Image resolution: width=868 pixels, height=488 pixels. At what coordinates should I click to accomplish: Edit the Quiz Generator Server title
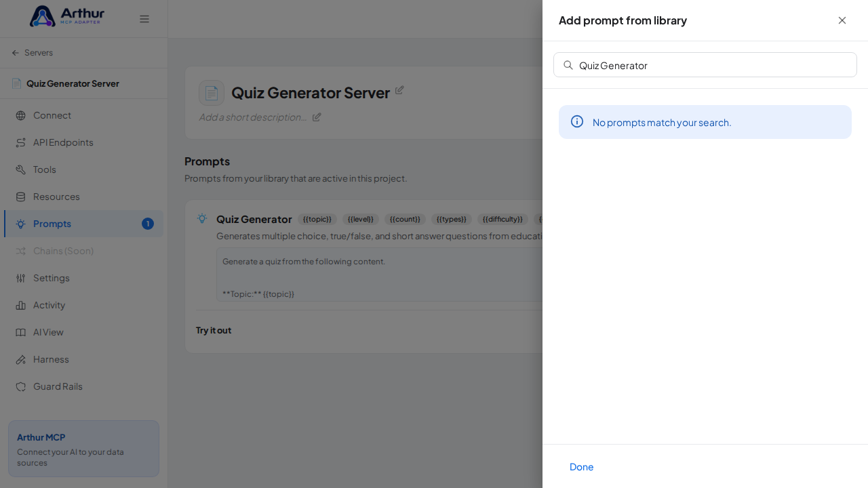click(399, 90)
